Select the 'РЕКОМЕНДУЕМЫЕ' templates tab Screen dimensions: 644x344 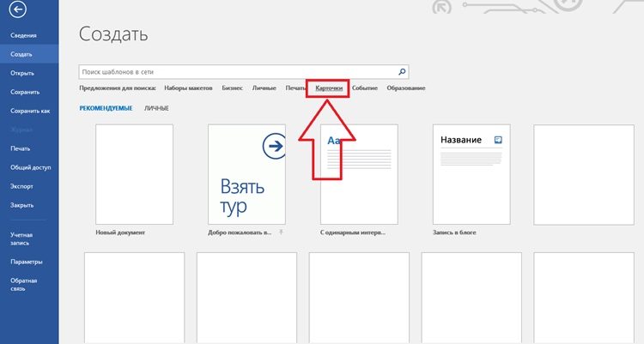(106, 108)
